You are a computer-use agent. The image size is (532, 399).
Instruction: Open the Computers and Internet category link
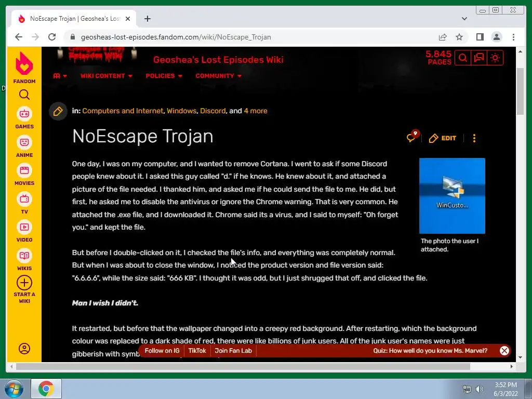click(x=123, y=111)
